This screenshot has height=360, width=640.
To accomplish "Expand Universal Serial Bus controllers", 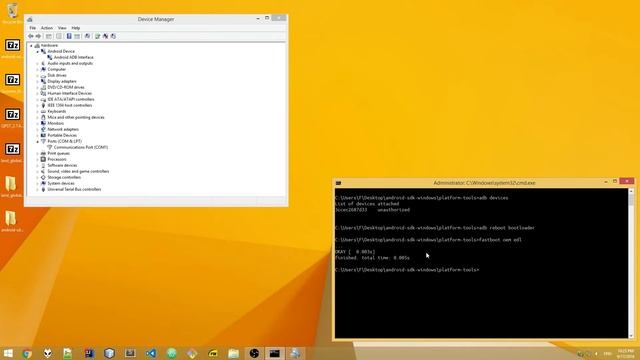I will (x=38, y=189).
